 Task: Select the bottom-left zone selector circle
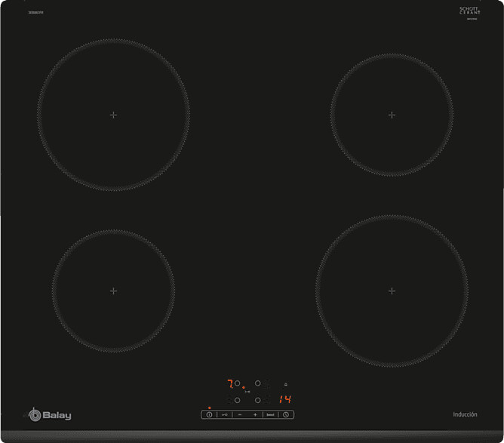tap(237, 400)
